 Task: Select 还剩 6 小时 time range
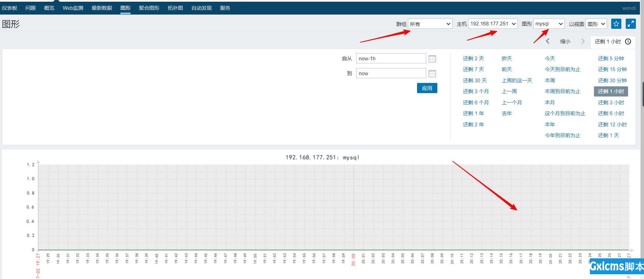pos(611,113)
